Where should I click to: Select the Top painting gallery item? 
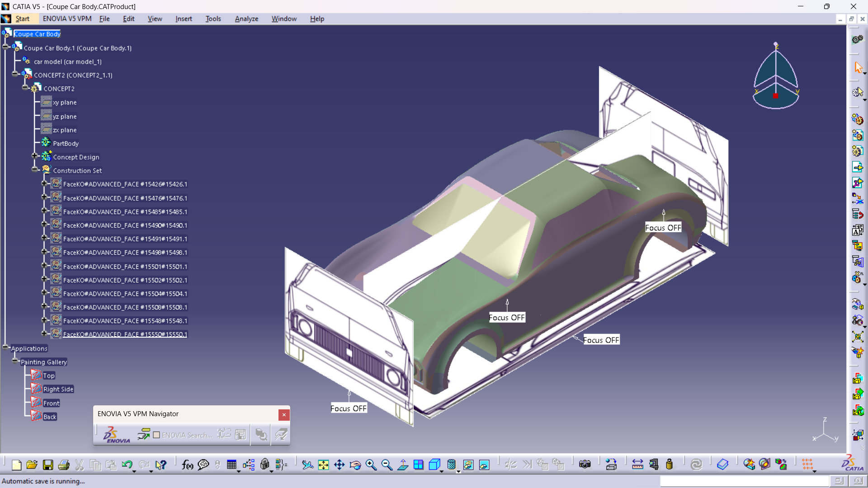point(48,375)
